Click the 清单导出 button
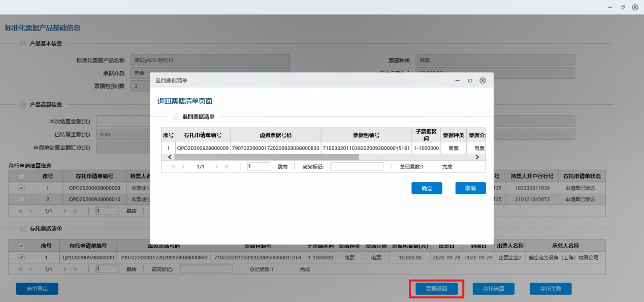Image resolution: width=644 pixels, height=302 pixels. coord(37,289)
